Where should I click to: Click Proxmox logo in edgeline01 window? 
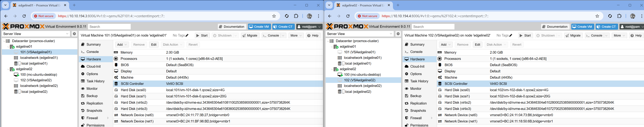point(23,26)
